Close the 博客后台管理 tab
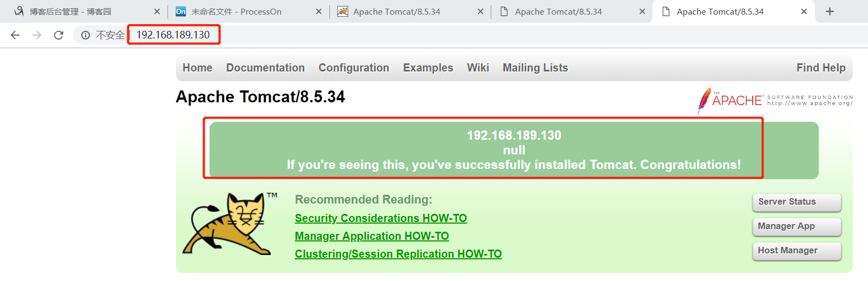Screen dimensions: 868x281 tap(157, 11)
